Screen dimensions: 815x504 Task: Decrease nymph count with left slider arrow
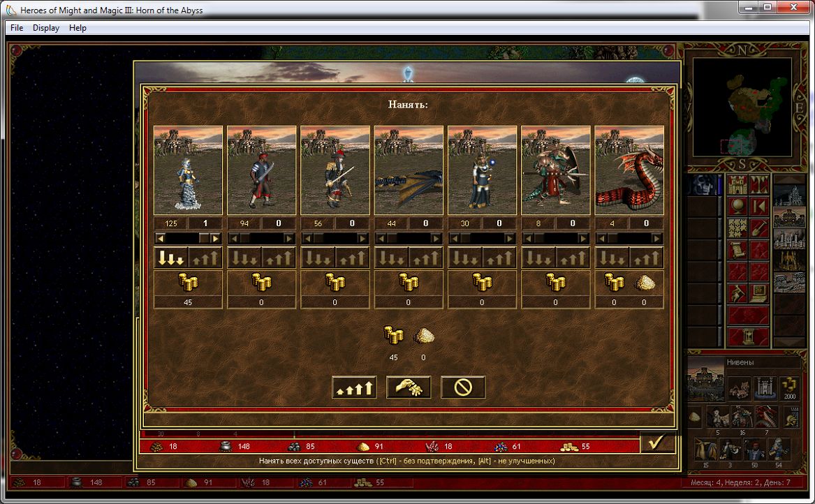[x=160, y=239]
